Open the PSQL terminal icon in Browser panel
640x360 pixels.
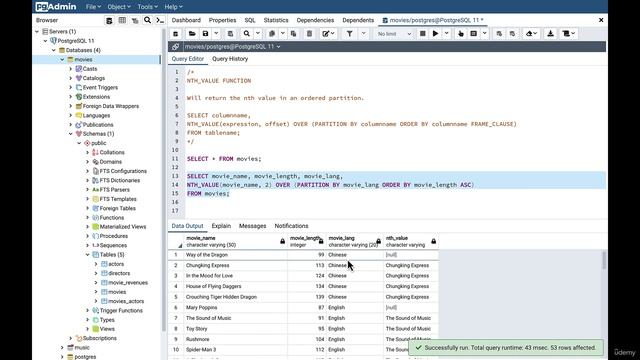tap(160, 20)
